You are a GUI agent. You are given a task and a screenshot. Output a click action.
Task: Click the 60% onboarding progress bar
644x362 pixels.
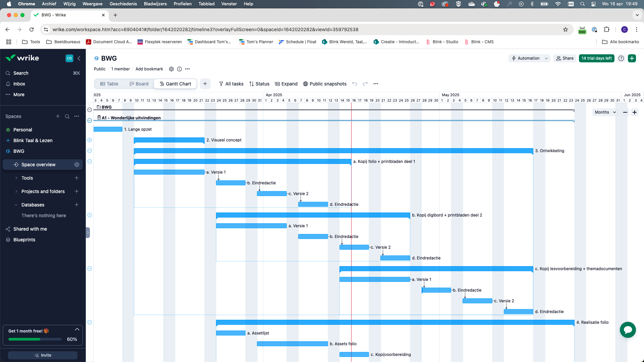[x=35, y=339]
